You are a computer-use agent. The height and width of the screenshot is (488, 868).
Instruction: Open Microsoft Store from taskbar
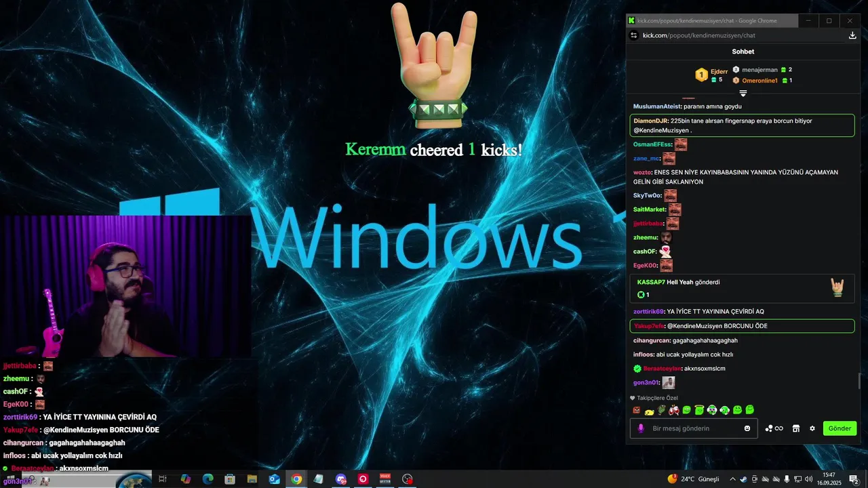[230, 479]
